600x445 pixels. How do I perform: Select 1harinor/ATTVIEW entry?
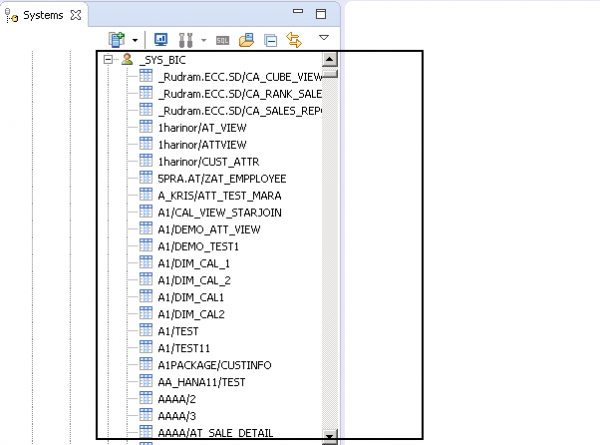202,145
